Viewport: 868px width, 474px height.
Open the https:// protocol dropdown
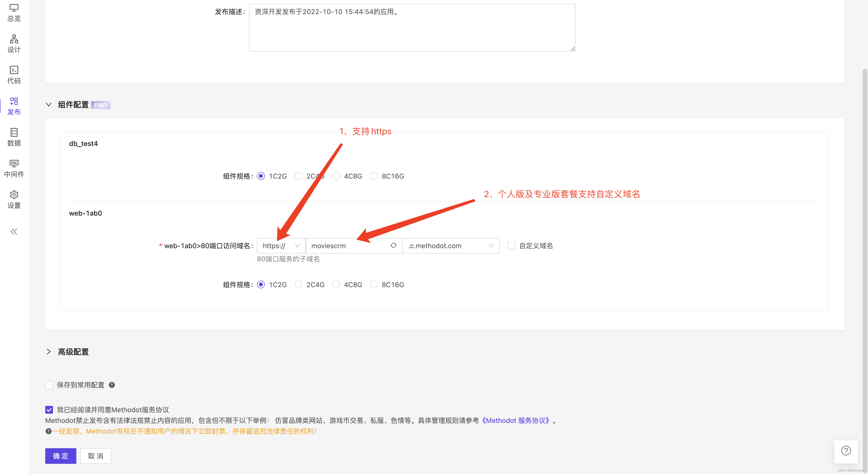click(281, 246)
